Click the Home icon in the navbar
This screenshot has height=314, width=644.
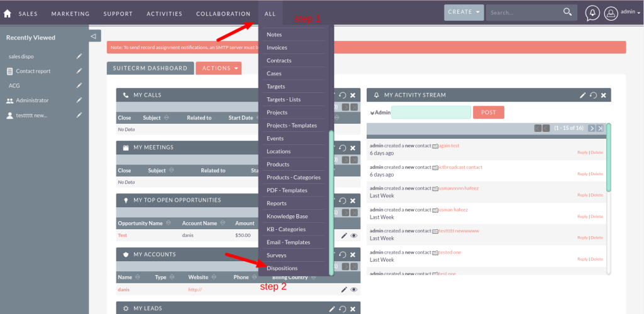[x=8, y=13]
